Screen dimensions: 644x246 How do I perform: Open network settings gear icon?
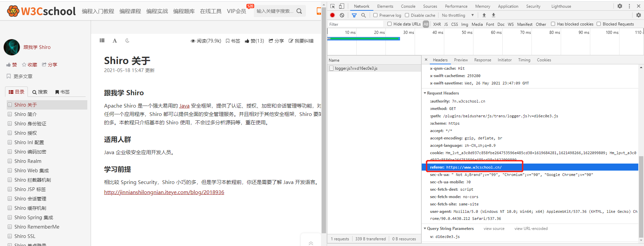[639, 15]
